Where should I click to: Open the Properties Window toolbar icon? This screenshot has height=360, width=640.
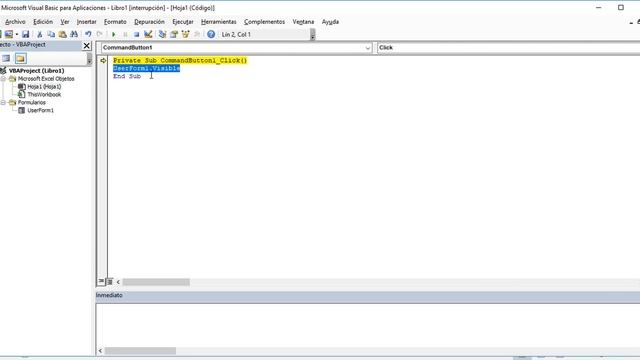[174, 34]
